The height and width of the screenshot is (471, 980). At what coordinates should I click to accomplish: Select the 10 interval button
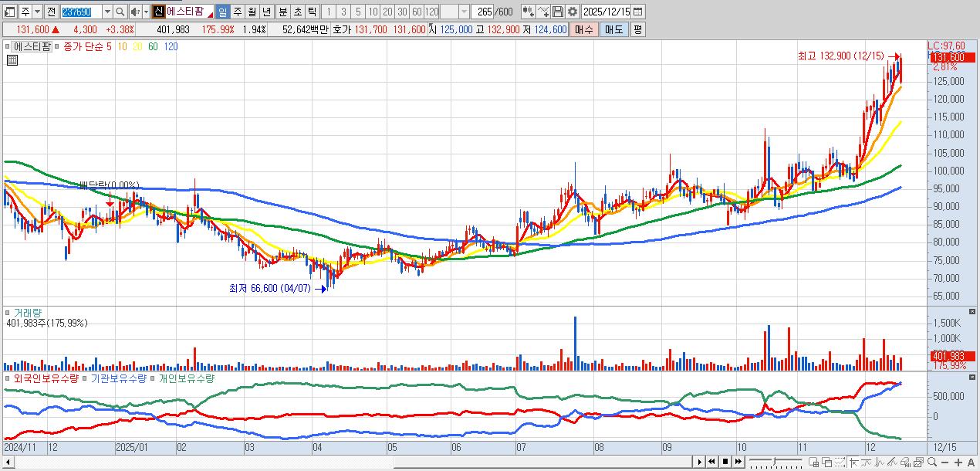click(x=373, y=12)
